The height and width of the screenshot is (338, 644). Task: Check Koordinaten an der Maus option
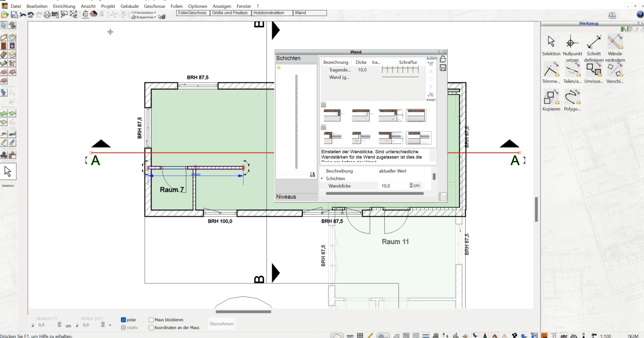tap(151, 328)
